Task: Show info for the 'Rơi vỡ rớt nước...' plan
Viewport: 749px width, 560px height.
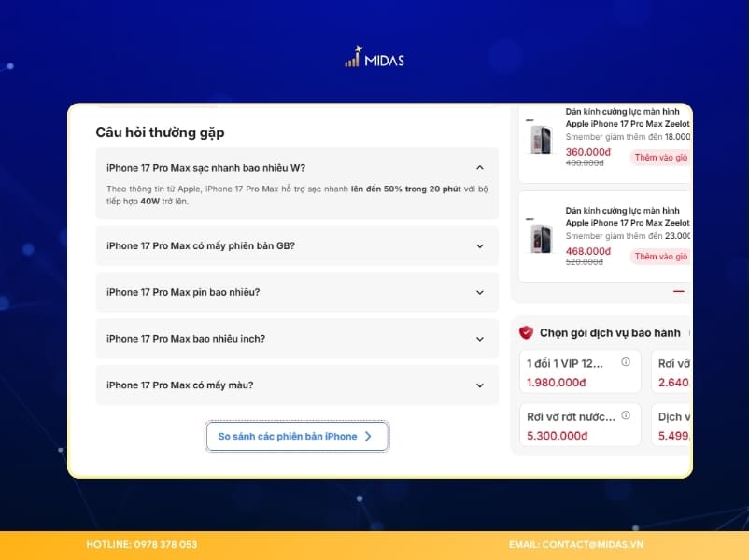Action: click(x=626, y=415)
